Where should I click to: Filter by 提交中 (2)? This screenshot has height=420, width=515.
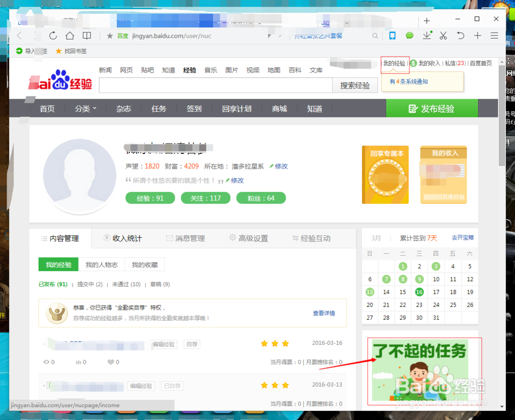coord(90,285)
